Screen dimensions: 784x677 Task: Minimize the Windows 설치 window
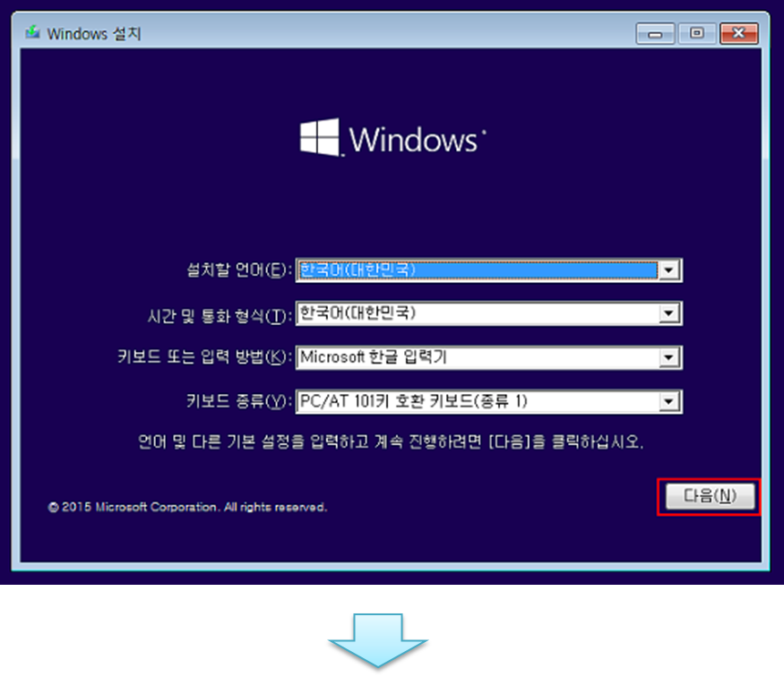coord(655,33)
